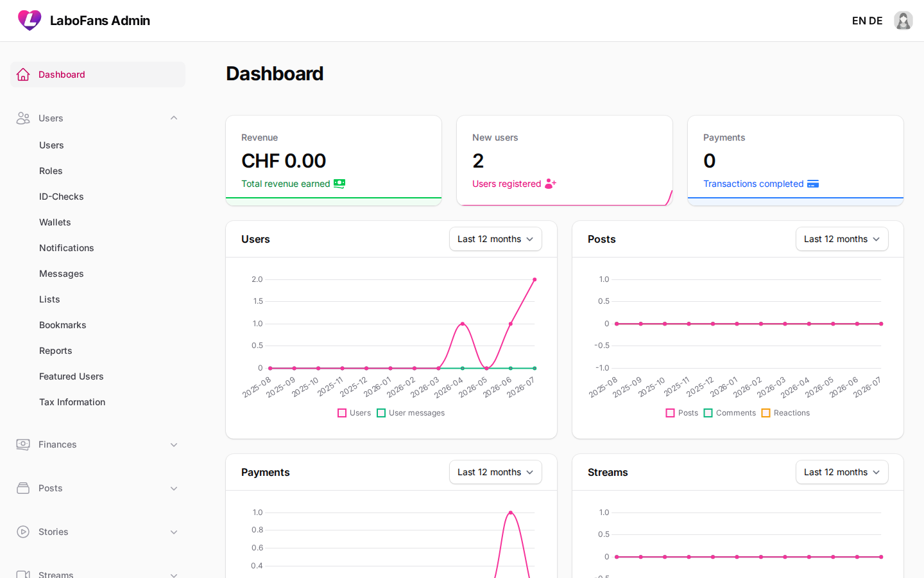The image size is (924, 578).
Task: Toggle the orange Reactions legend swatch
Action: click(766, 413)
